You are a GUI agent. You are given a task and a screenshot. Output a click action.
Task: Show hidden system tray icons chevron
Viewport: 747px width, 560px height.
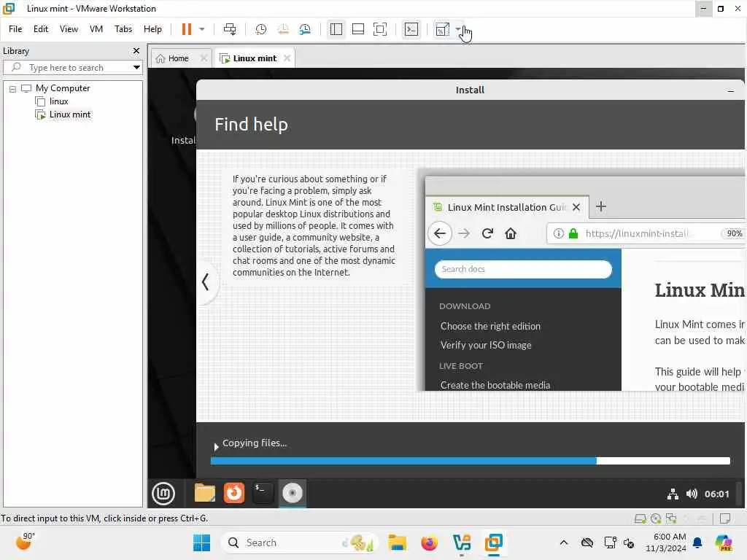coord(564,542)
